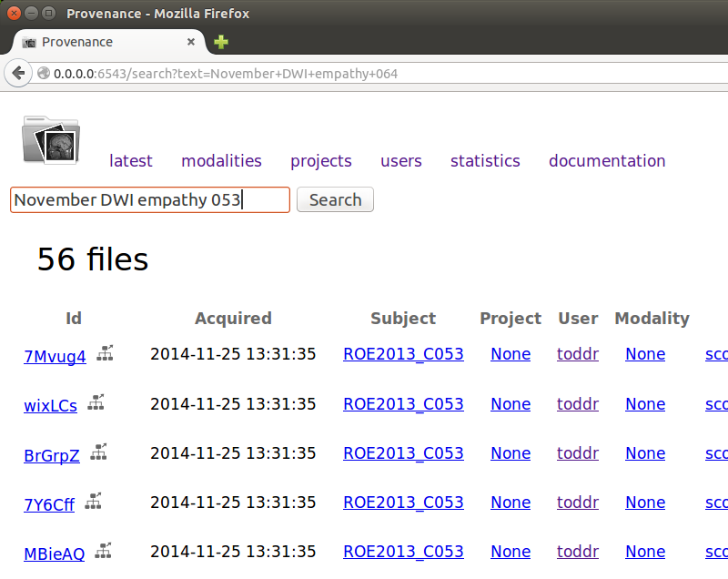Screen dimensions: 728x579
Task: Click Project None link in wixLCs row
Action: point(511,404)
